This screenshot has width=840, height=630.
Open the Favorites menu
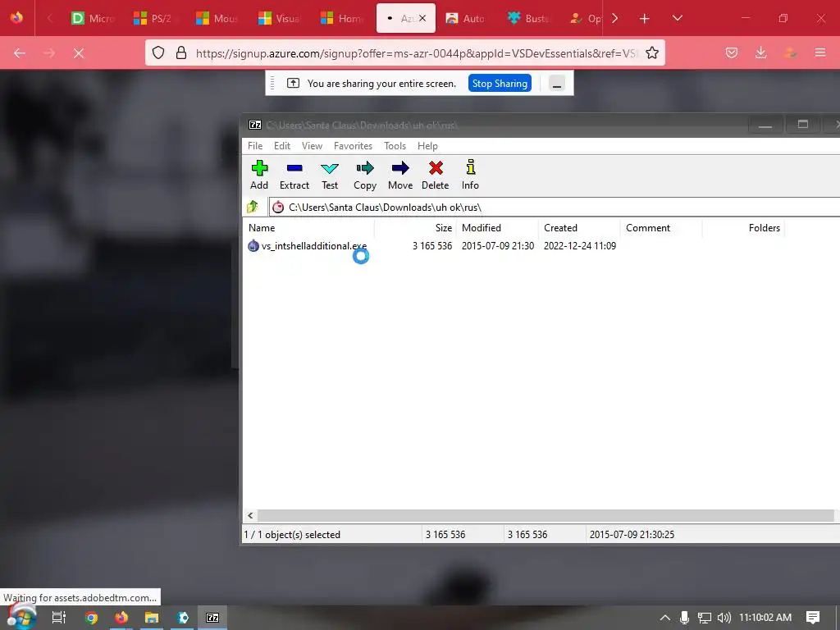coord(353,146)
